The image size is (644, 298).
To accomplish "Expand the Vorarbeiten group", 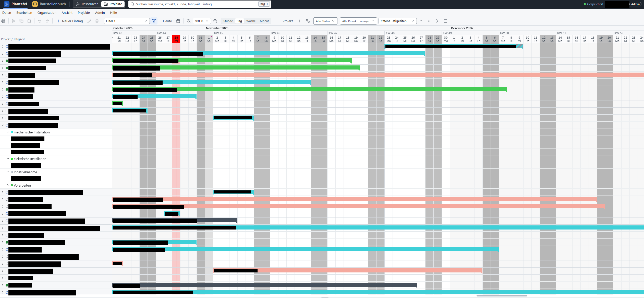I will click(8, 185).
